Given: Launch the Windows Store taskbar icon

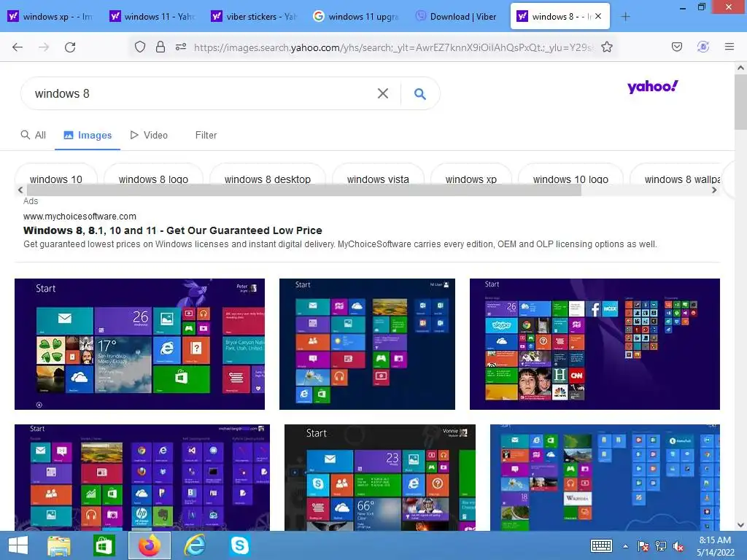Looking at the screenshot, I should [x=104, y=545].
